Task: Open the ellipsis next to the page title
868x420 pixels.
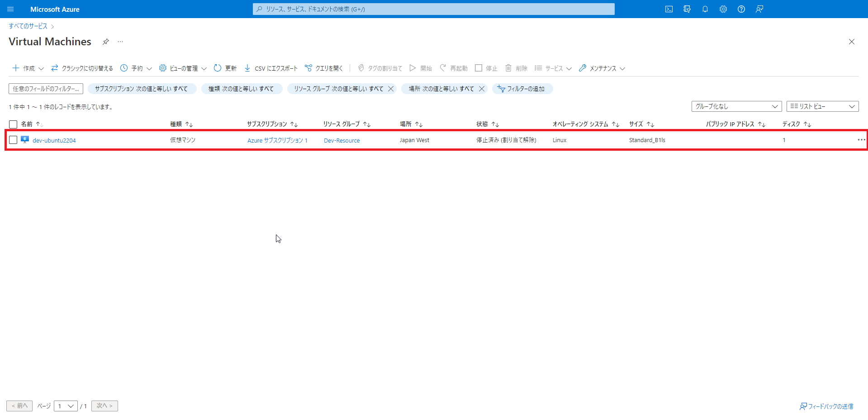Action: click(120, 42)
